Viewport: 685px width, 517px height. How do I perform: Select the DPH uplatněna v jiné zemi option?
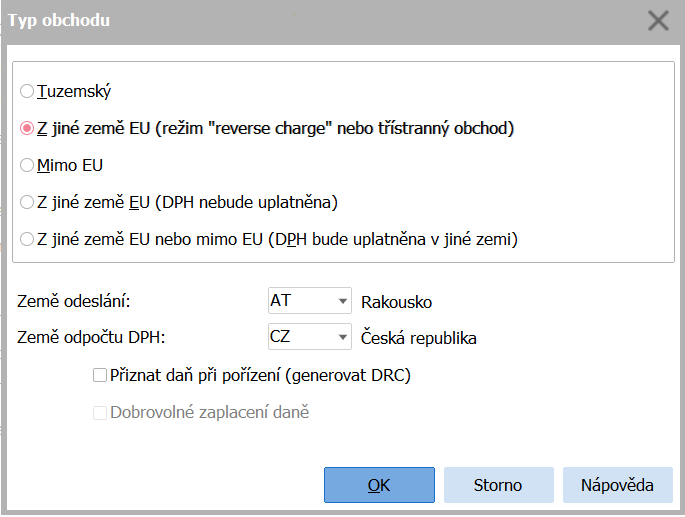pyautogui.click(x=28, y=239)
